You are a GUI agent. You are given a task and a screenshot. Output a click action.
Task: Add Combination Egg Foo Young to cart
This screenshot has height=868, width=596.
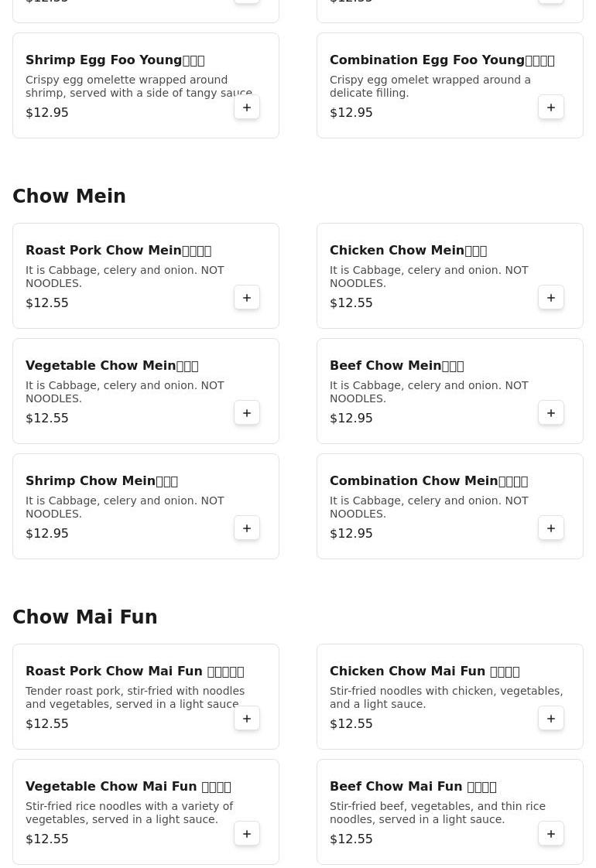[x=551, y=108]
